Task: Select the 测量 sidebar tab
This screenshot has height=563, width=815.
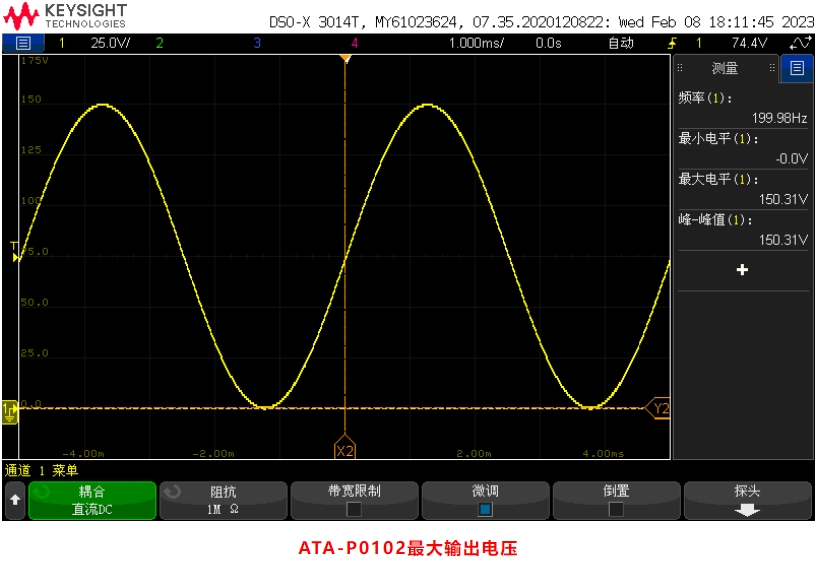Action: pos(725,68)
